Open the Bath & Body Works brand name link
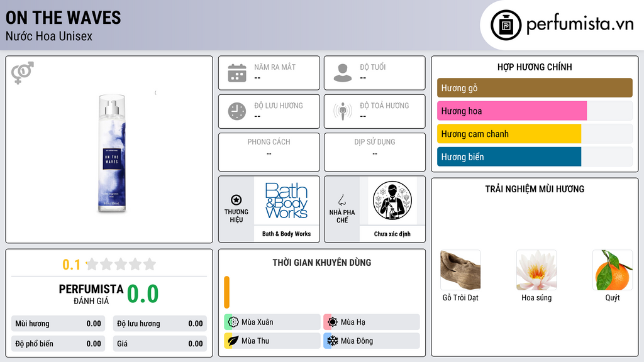 click(287, 234)
